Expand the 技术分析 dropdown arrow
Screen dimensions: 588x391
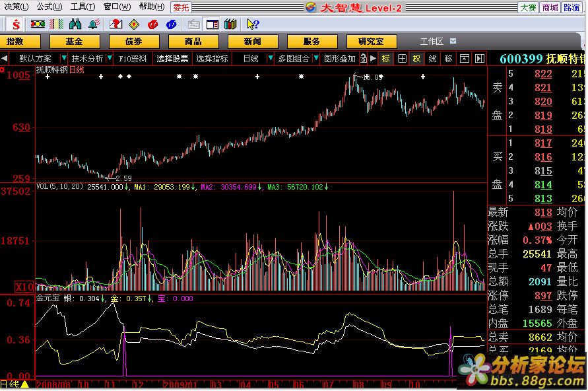[x=110, y=58]
